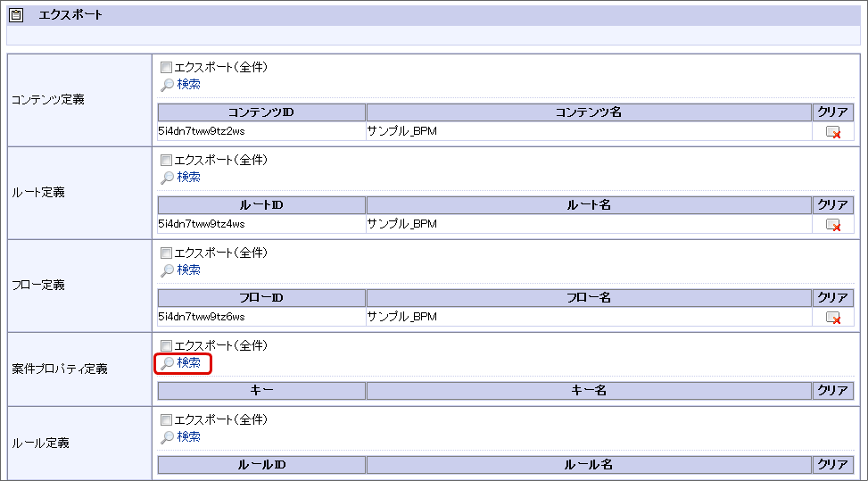Click サンプル_BPM under フロー名 column

(x=402, y=317)
